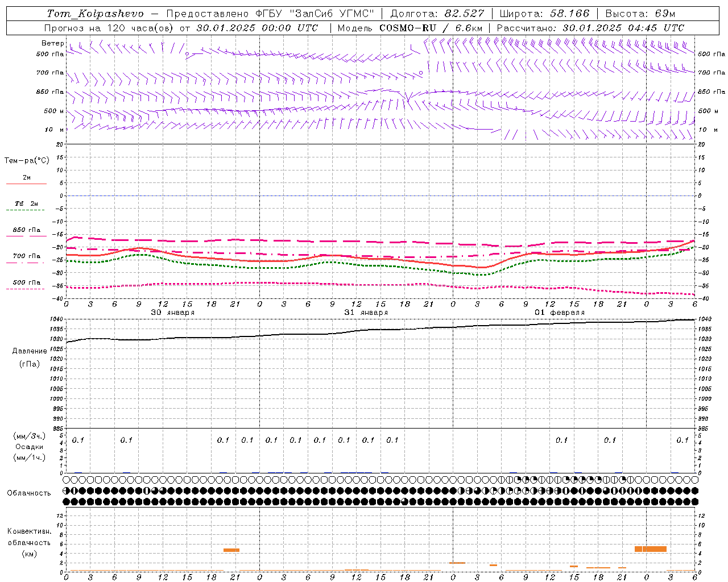Click the Tom_Kolpashevo station title
The width and height of the screenshot is (728, 582).
click(x=95, y=14)
